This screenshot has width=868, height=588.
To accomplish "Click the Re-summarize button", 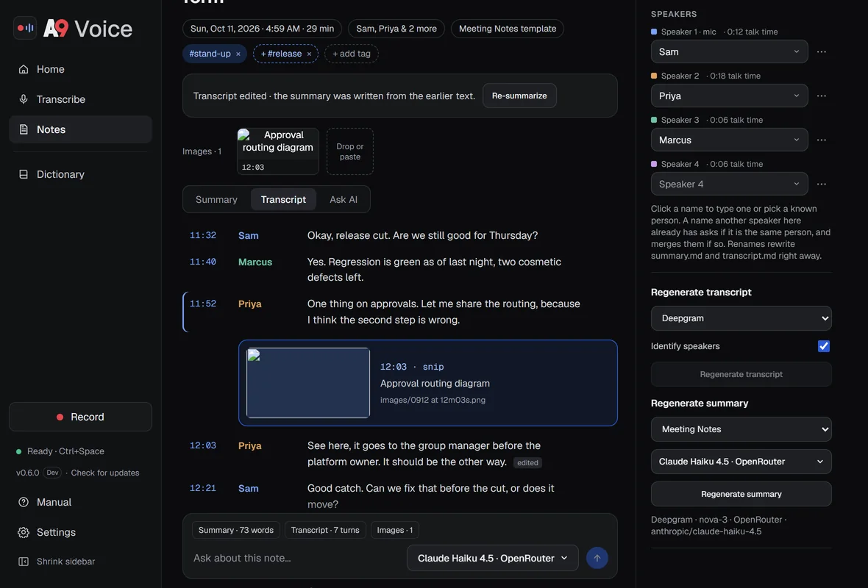I will point(519,96).
